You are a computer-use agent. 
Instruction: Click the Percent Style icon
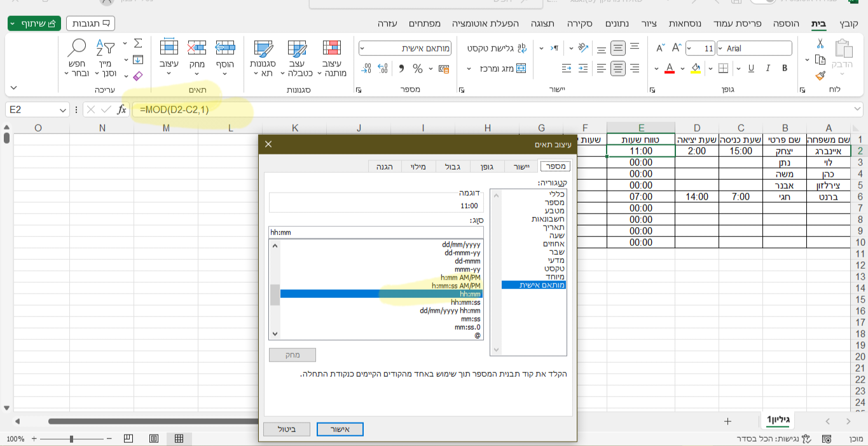418,69
